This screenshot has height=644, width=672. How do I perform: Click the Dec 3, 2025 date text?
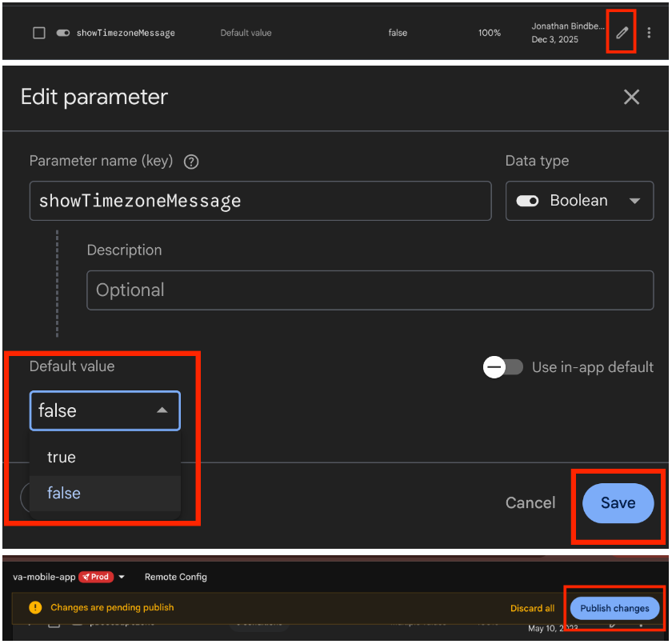point(555,39)
